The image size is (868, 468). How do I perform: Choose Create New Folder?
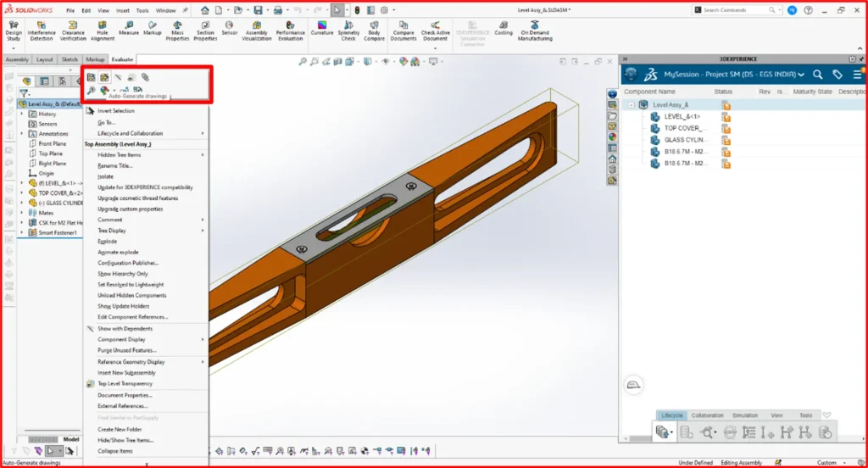click(x=120, y=429)
